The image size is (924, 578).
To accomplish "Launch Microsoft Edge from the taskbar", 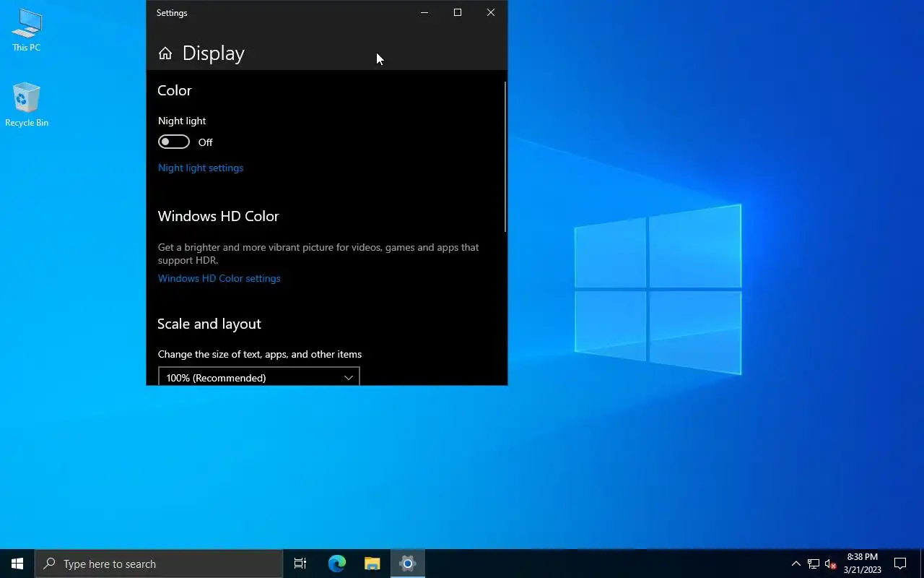I will point(337,564).
